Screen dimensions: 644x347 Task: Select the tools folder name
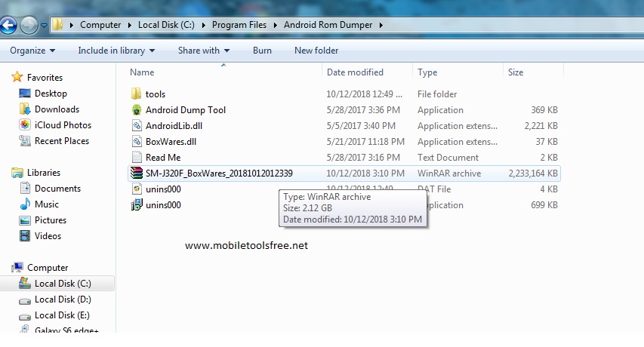(x=156, y=94)
